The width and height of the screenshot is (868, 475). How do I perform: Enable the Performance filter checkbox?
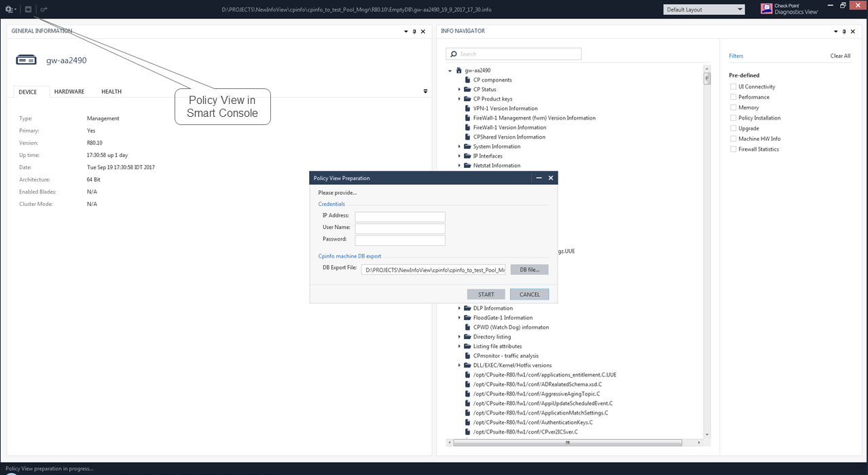click(733, 96)
